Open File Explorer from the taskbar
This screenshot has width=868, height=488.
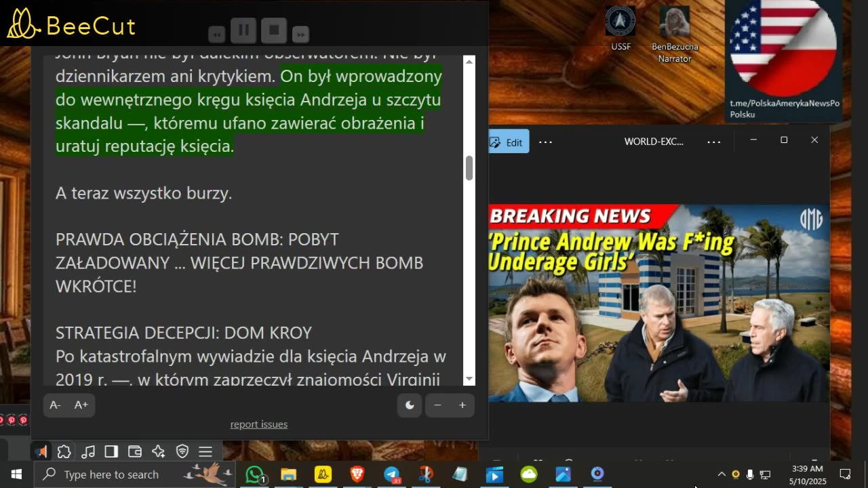tap(289, 474)
